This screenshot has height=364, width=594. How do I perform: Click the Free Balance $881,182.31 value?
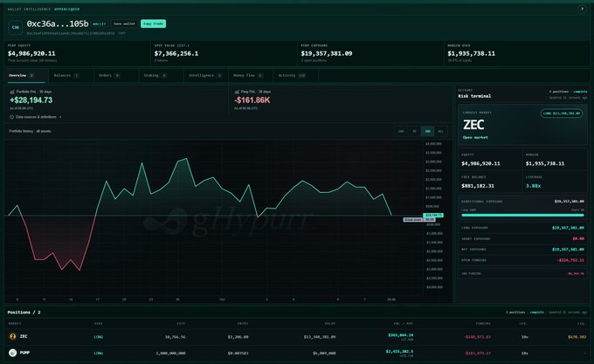(x=477, y=186)
